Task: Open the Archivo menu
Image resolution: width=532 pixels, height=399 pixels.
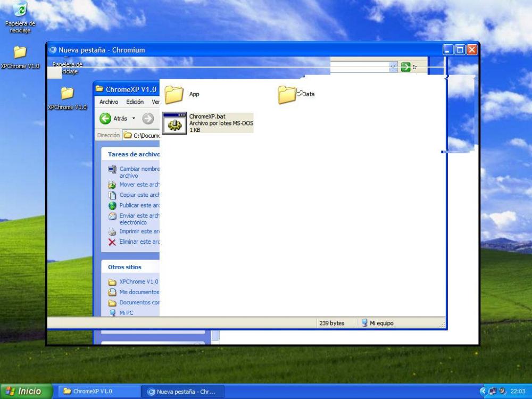Action: pos(109,102)
